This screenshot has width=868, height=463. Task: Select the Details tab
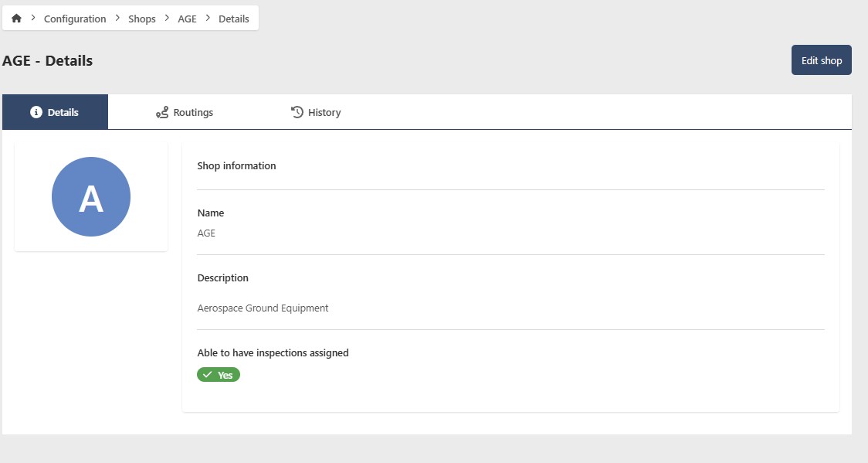coord(55,111)
